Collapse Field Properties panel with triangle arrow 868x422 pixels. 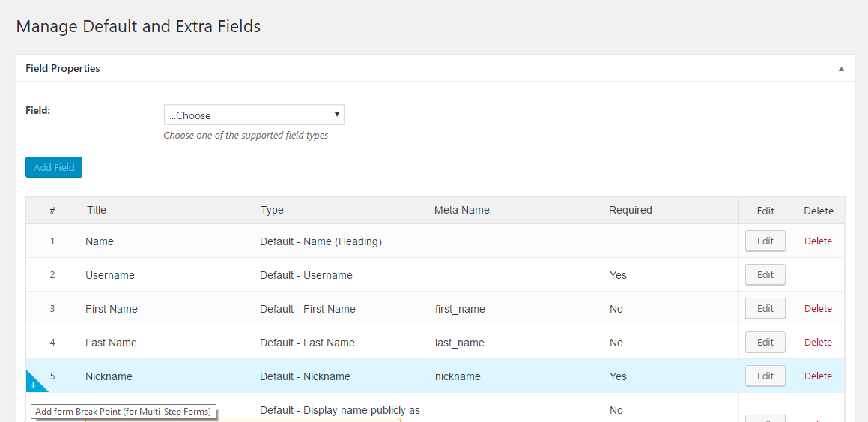841,69
